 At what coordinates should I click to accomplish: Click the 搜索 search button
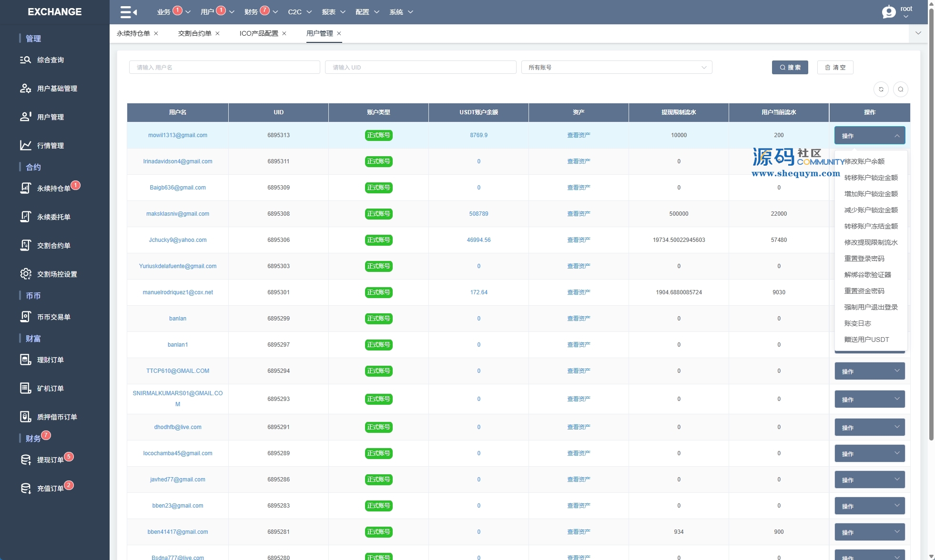pos(790,67)
